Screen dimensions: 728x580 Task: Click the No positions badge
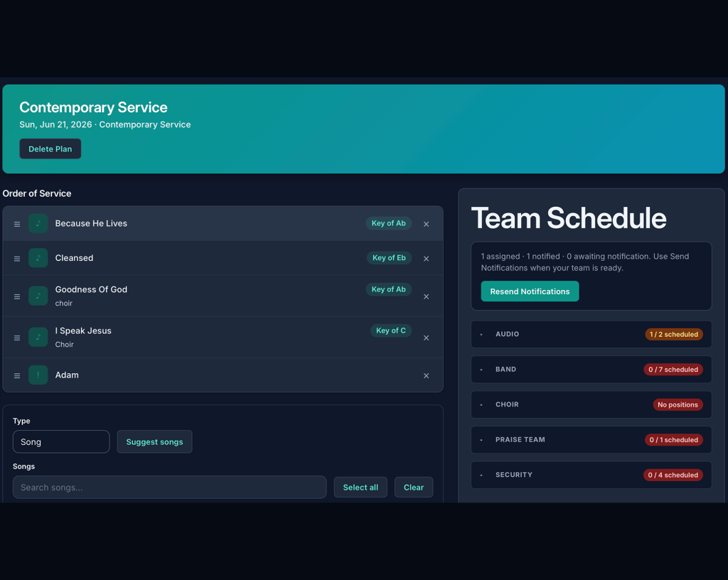(678, 404)
